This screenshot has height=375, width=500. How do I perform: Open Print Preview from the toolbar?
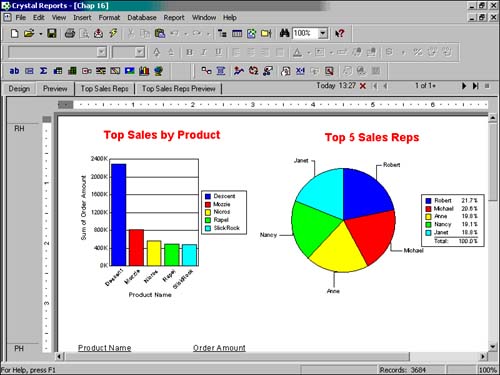click(84, 33)
